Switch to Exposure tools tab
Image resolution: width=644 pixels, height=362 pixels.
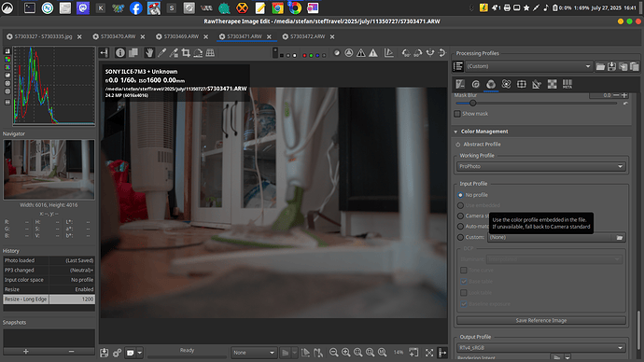click(x=460, y=84)
